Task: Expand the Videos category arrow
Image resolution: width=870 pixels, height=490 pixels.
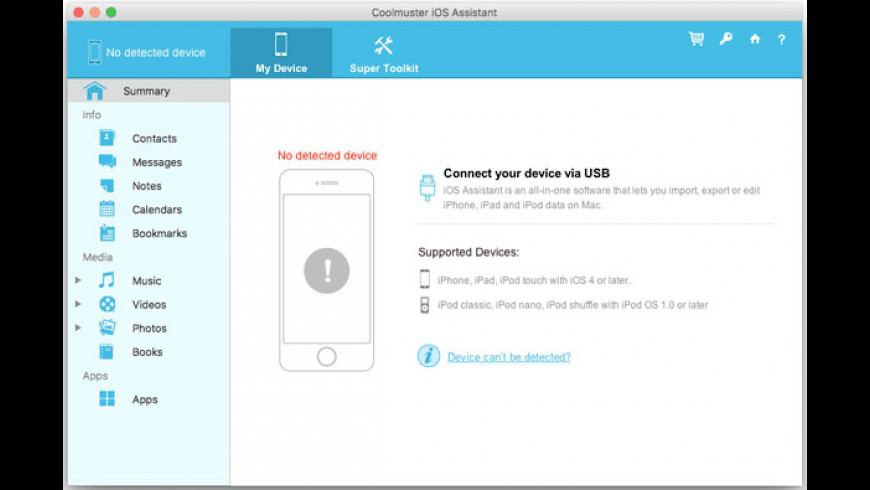Action: (78, 304)
